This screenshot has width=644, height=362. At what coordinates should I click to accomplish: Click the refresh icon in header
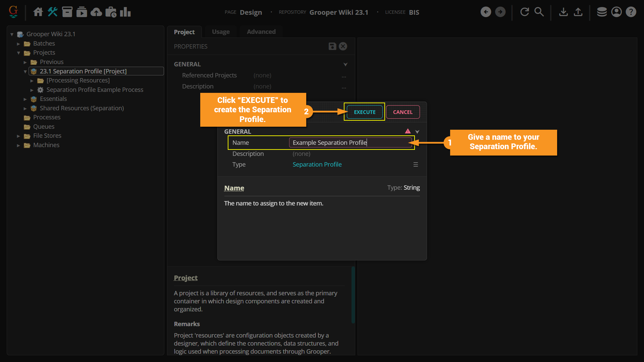tap(525, 12)
